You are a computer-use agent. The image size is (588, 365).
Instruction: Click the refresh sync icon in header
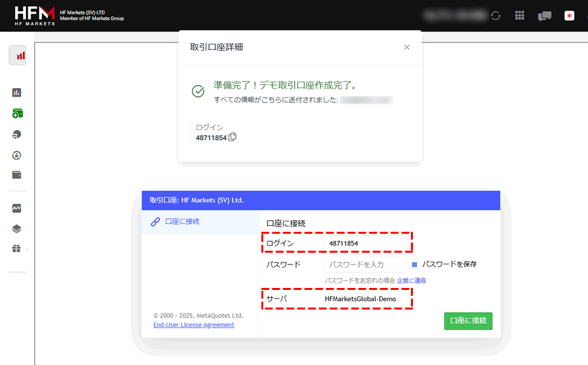[496, 16]
